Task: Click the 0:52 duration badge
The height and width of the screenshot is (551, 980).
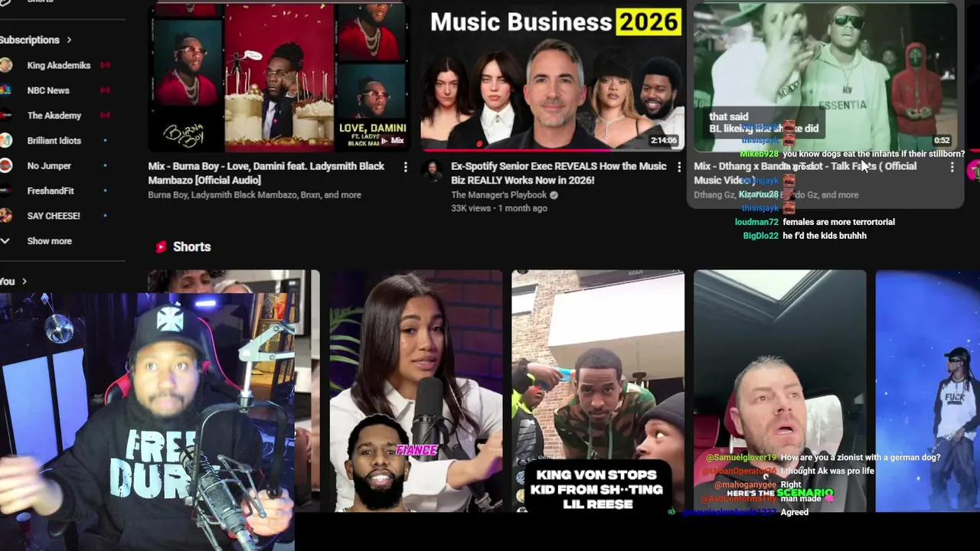Action: click(x=942, y=141)
